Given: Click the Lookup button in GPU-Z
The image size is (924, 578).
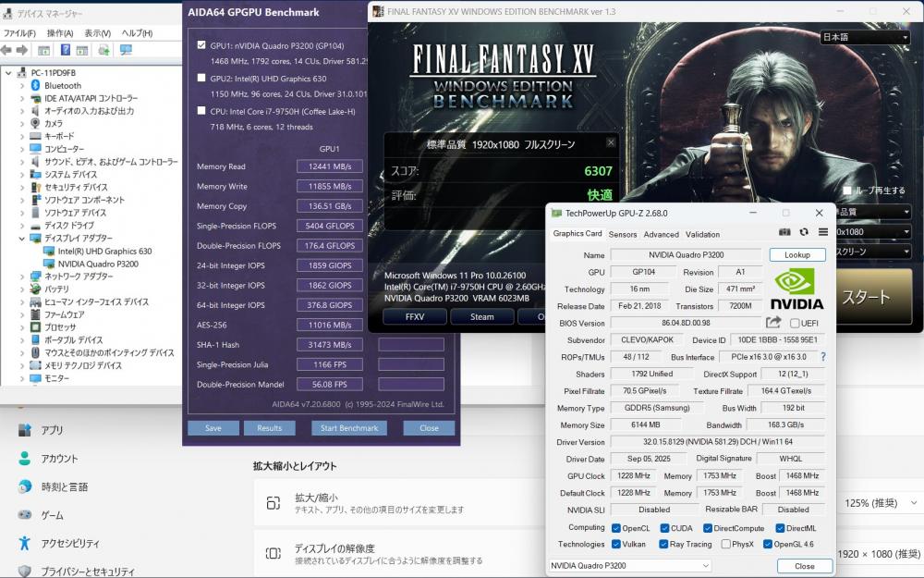Looking at the screenshot, I should coord(797,255).
